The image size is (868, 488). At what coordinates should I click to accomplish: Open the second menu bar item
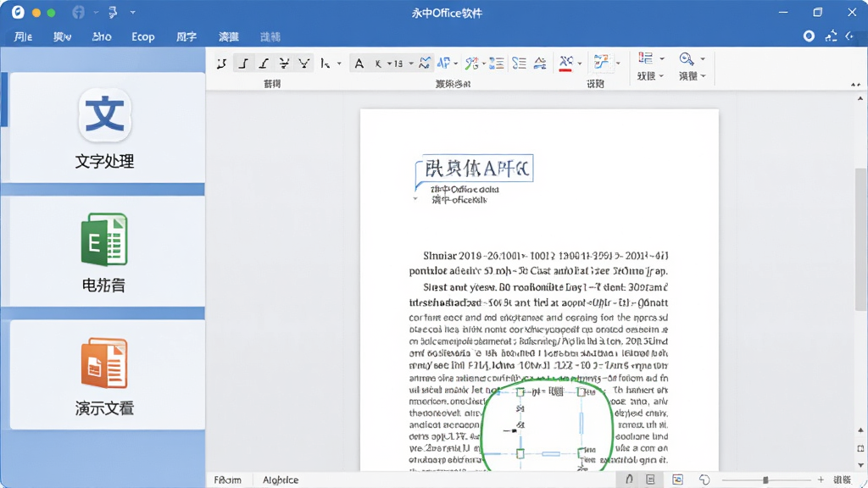tap(62, 36)
